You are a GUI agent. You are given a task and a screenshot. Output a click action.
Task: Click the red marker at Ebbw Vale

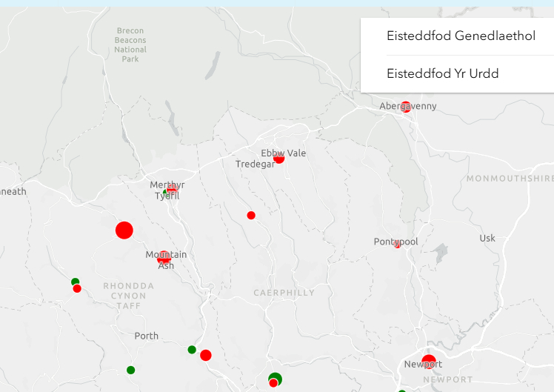tap(278, 158)
